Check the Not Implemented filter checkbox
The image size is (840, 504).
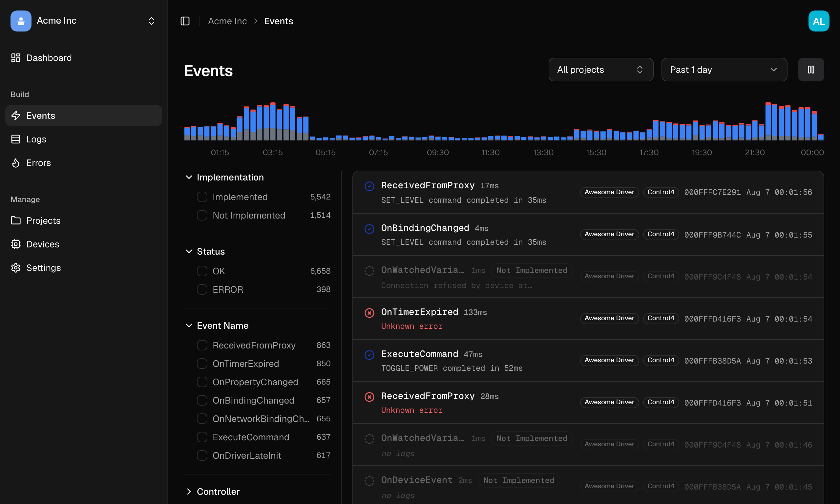(202, 215)
